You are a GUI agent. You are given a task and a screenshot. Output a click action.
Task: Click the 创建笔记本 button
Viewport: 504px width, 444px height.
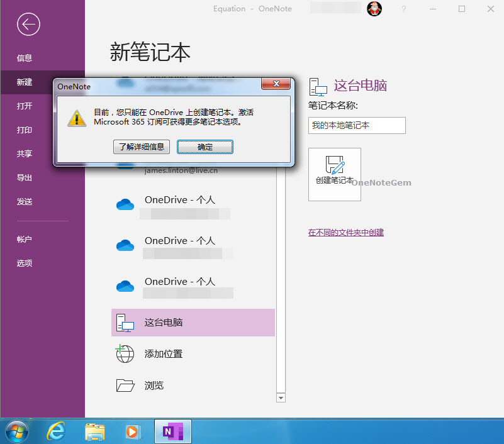click(x=335, y=174)
